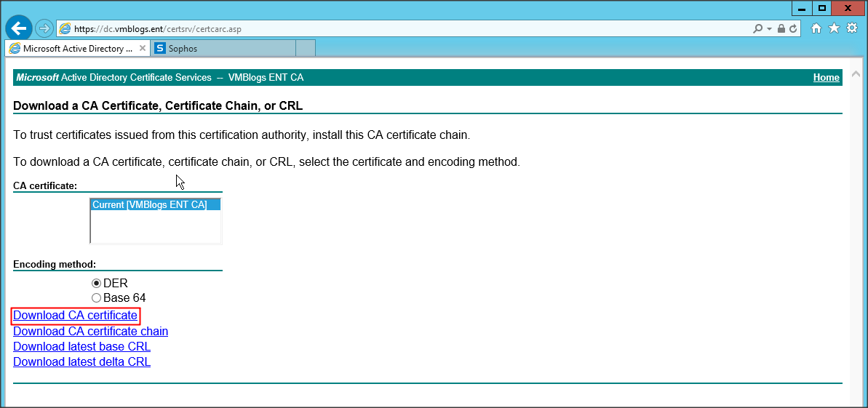Expand the address bar search dropdown arrow
The height and width of the screenshot is (408, 868).
click(768, 28)
